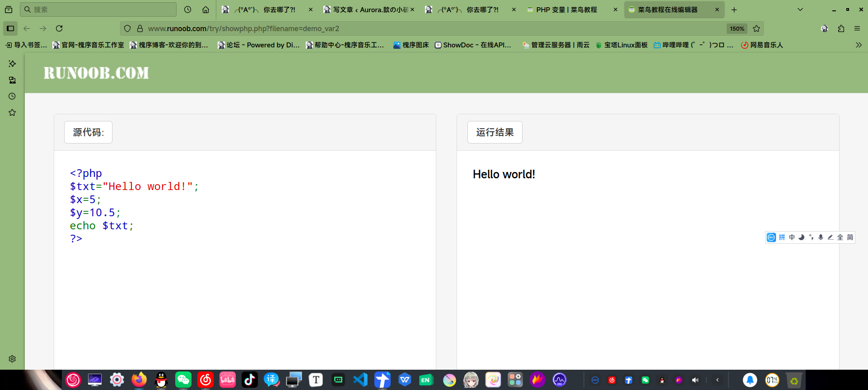Switch input method between Chinese and English 中
The width and height of the screenshot is (868, 390).
pos(792,237)
